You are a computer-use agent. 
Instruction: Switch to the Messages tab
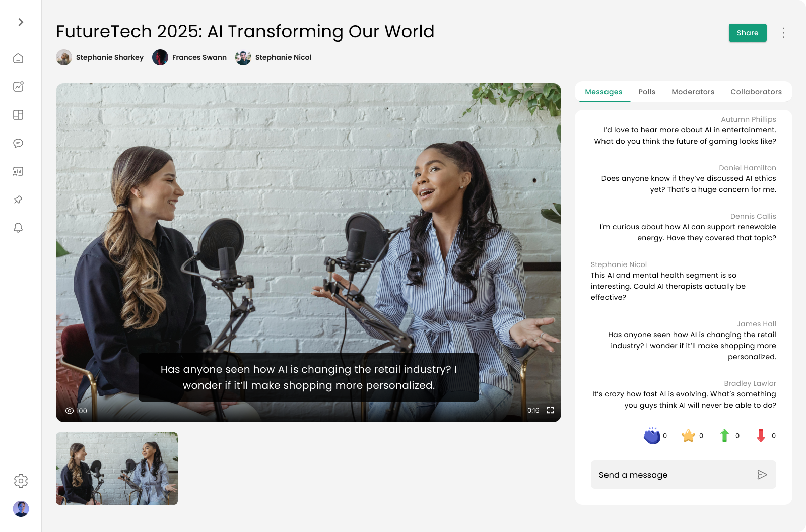point(603,92)
